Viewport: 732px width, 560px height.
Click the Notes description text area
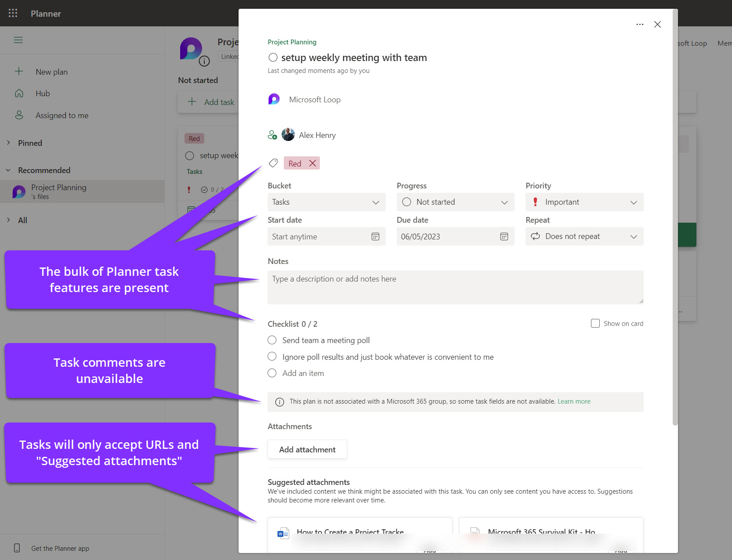[455, 287]
